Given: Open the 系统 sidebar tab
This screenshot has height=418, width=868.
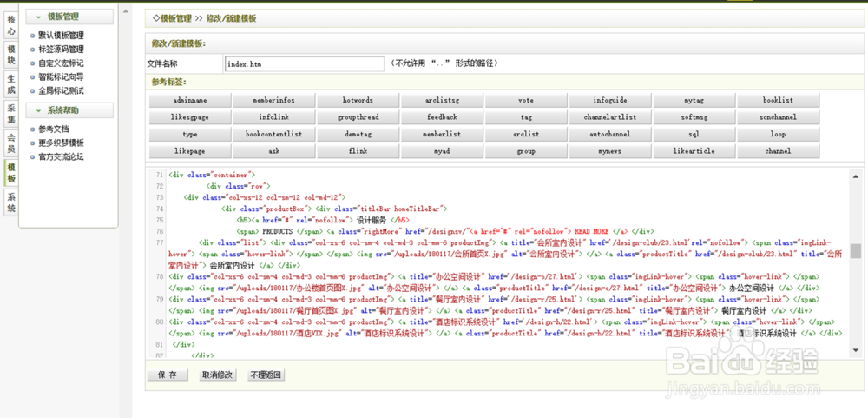Looking at the screenshot, I should click(11, 202).
